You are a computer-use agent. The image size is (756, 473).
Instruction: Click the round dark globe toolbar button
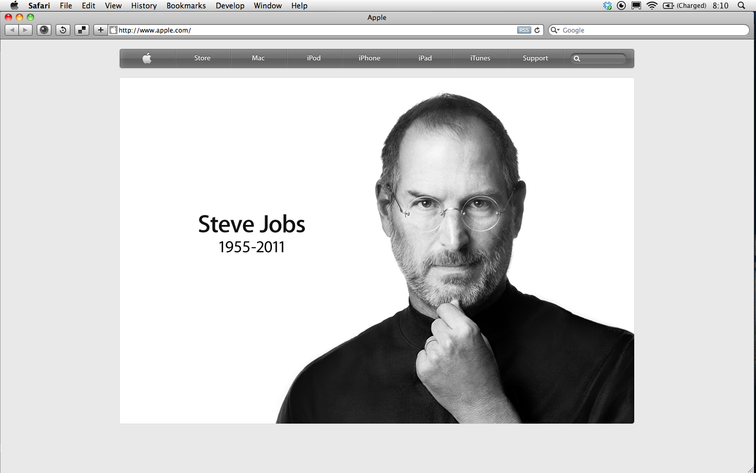pos(44,30)
